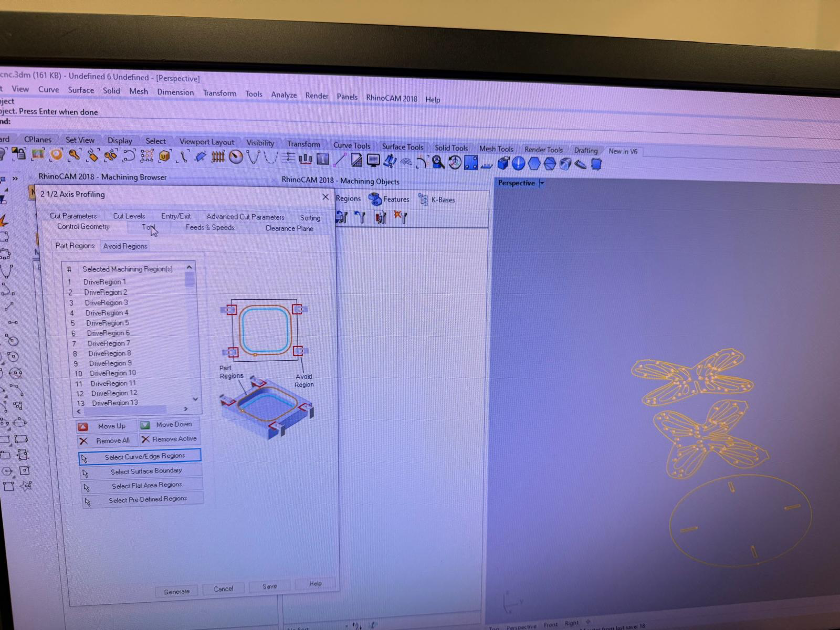Viewport: 840px width, 630px height.
Task: Click Select Curve/Edge Regions
Action: tap(140, 456)
